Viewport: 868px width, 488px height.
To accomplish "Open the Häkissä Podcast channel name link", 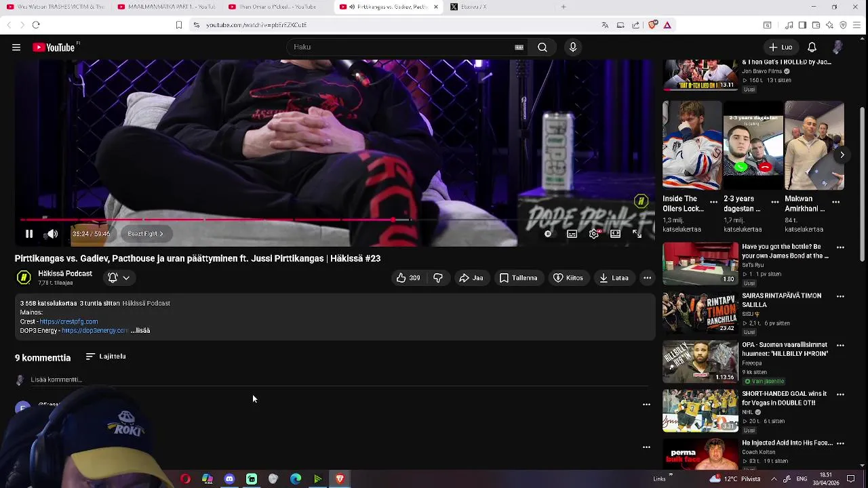I will [65, 274].
